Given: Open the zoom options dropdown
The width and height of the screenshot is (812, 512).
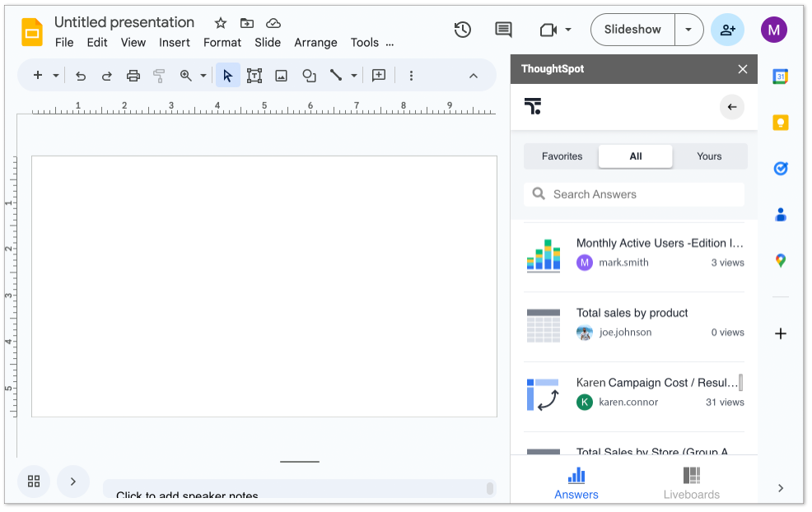Looking at the screenshot, I should 201,75.
